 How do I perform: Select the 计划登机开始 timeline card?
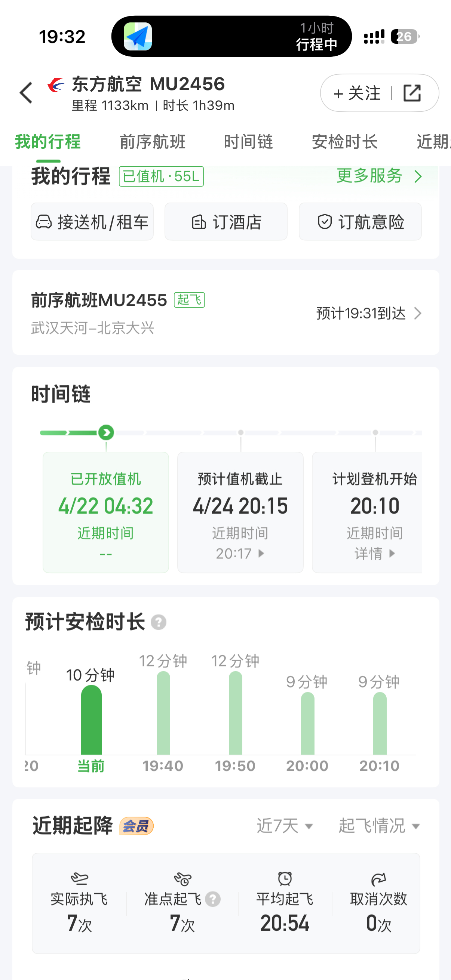pyautogui.click(x=367, y=512)
